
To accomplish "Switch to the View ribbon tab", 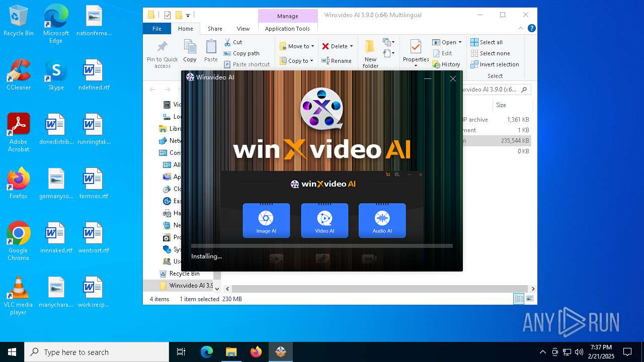I will tap(243, 29).
